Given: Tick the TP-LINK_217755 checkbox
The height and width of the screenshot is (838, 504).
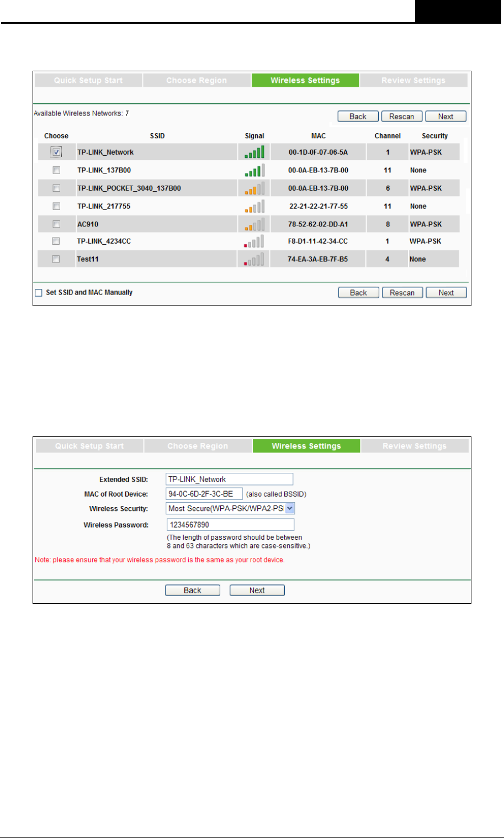Looking at the screenshot, I should (56, 206).
